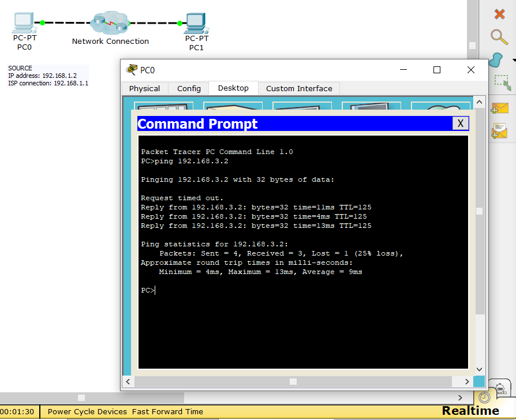
Task: Click the reply line with time=4ms
Action: 254,216
